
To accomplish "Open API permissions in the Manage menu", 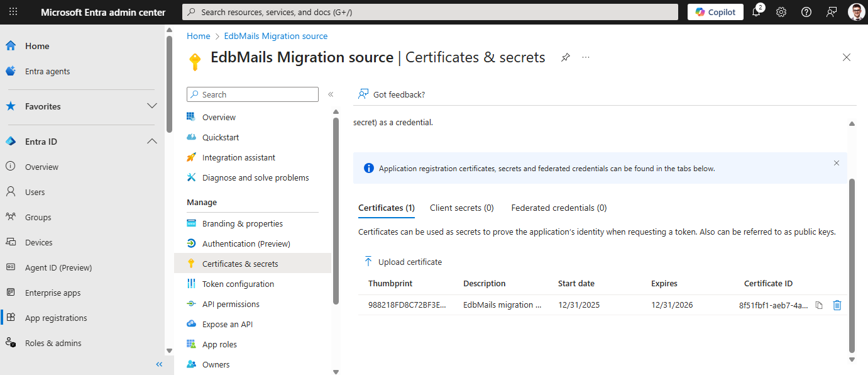I will 231,304.
